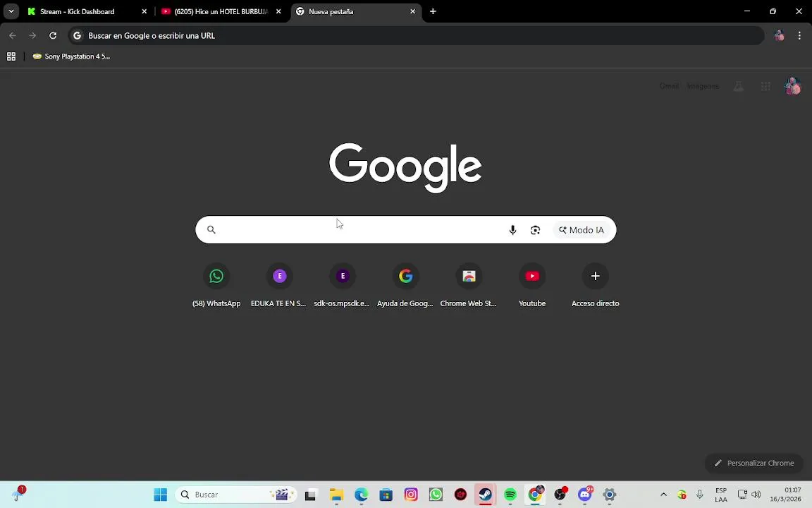Open the Chrome Web St... shortcut
The image size is (812, 508).
[x=469, y=286]
